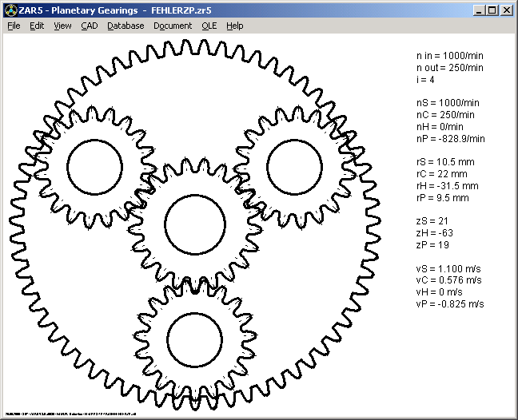The image size is (518, 420).
Task: Open the OLE menu
Action: pyautogui.click(x=209, y=26)
